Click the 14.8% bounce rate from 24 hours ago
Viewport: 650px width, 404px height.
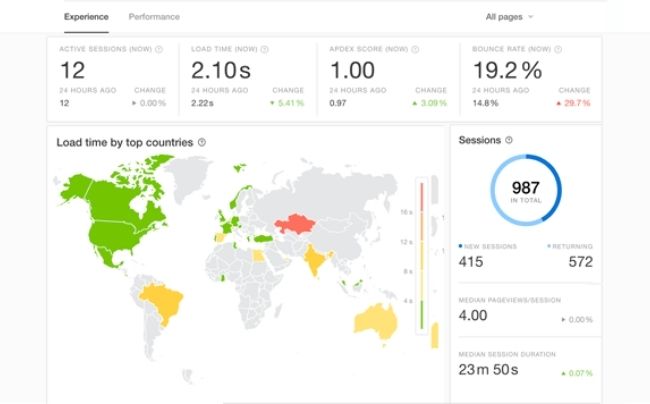(485, 103)
